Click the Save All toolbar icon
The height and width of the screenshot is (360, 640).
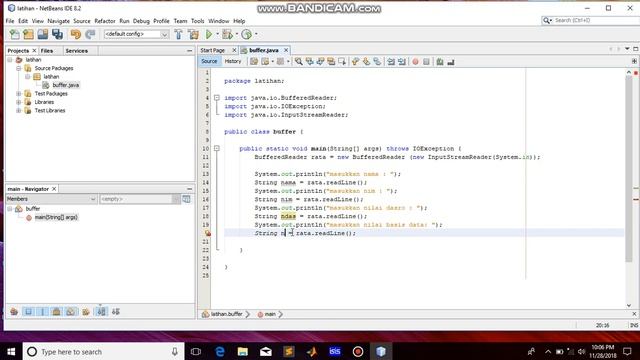57,34
